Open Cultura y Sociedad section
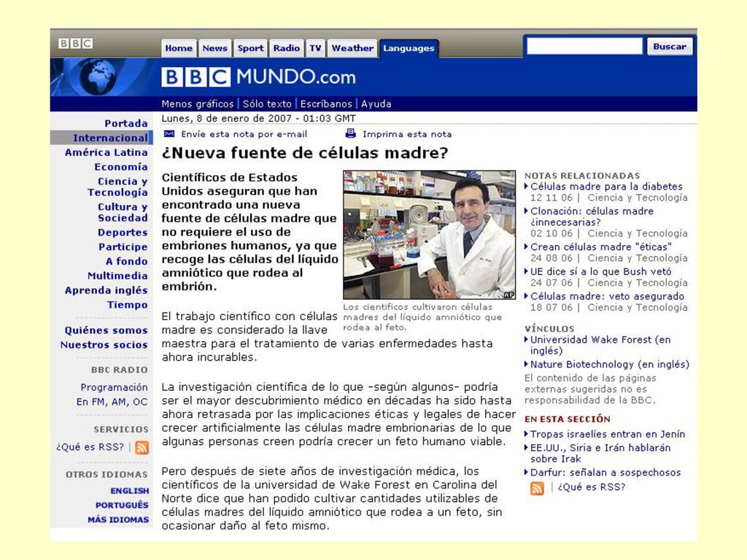The image size is (747, 560). (x=123, y=212)
